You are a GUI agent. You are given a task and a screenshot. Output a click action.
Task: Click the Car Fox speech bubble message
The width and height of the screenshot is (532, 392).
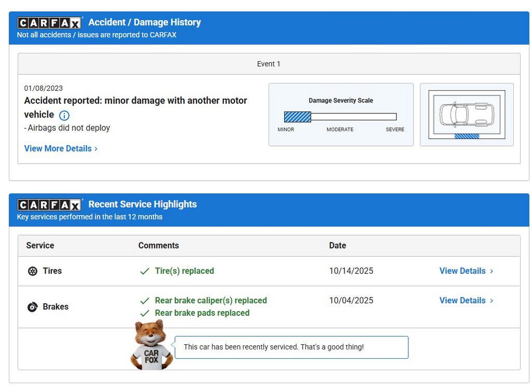tap(291, 347)
